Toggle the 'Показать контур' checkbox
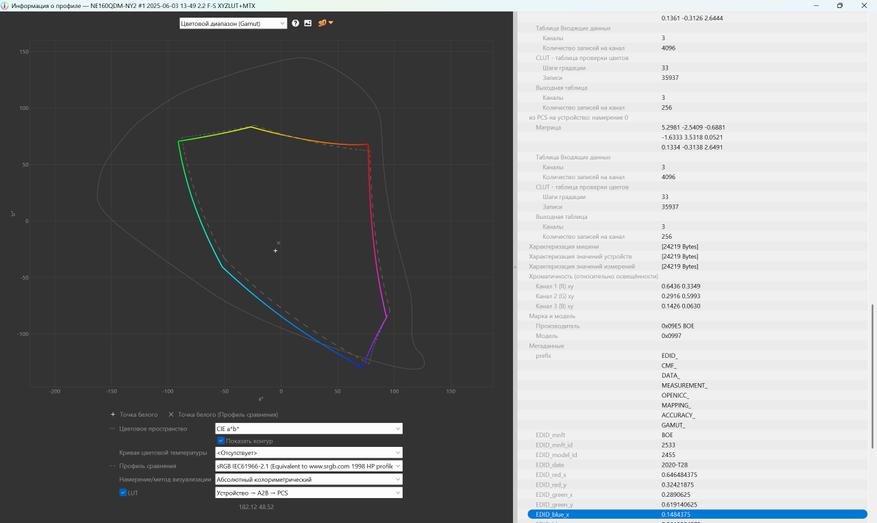Image resolution: width=877 pixels, height=523 pixels. click(x=221, y=441)
